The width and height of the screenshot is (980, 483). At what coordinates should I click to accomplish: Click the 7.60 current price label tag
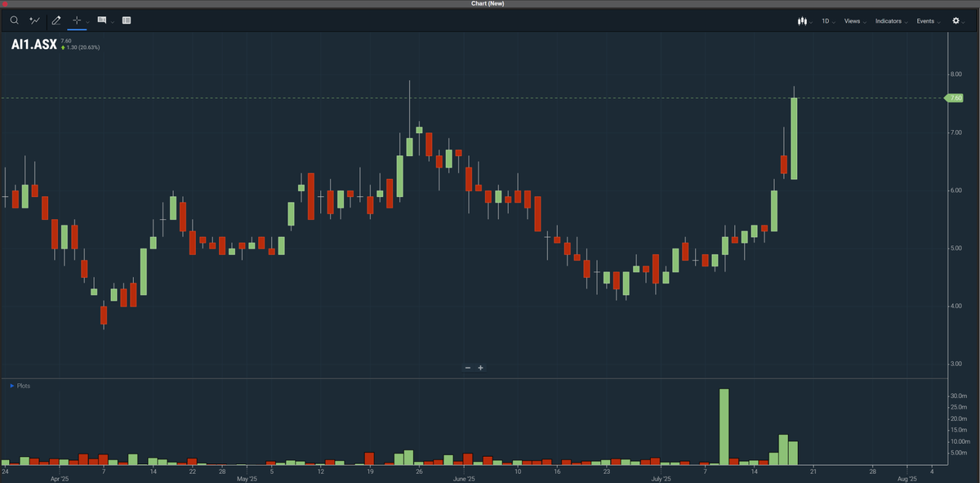(955, 98)
